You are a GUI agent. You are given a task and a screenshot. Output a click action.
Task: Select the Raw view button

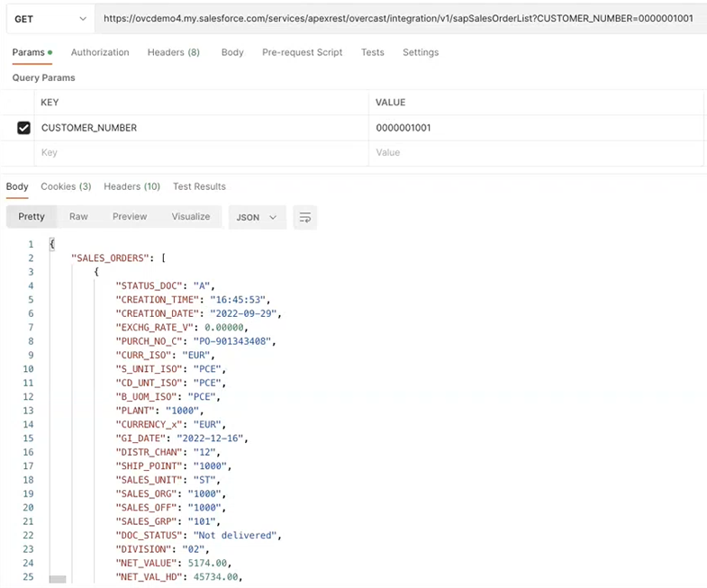78,217
